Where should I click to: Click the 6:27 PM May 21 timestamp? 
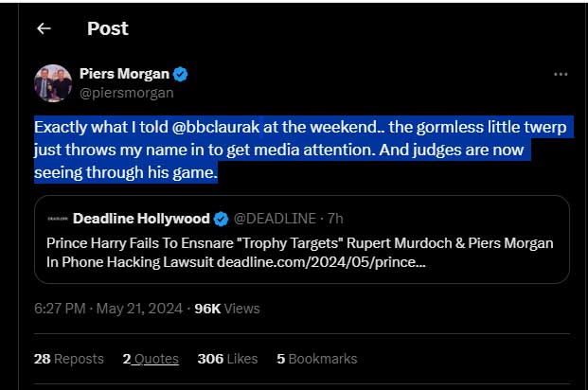(x=105, y=309)
